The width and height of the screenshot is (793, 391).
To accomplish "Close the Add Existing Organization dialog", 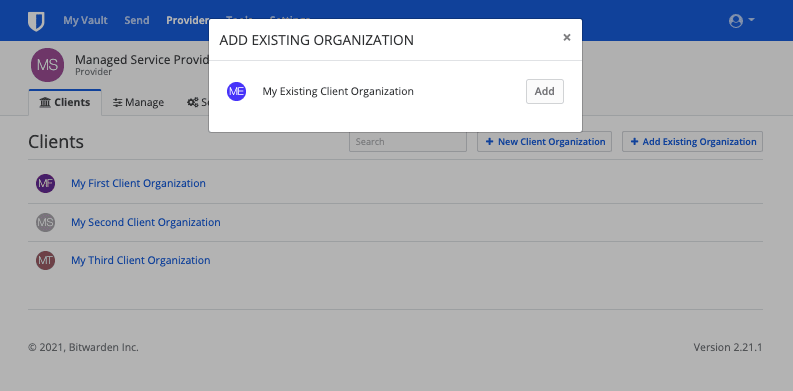I will 567,37.
